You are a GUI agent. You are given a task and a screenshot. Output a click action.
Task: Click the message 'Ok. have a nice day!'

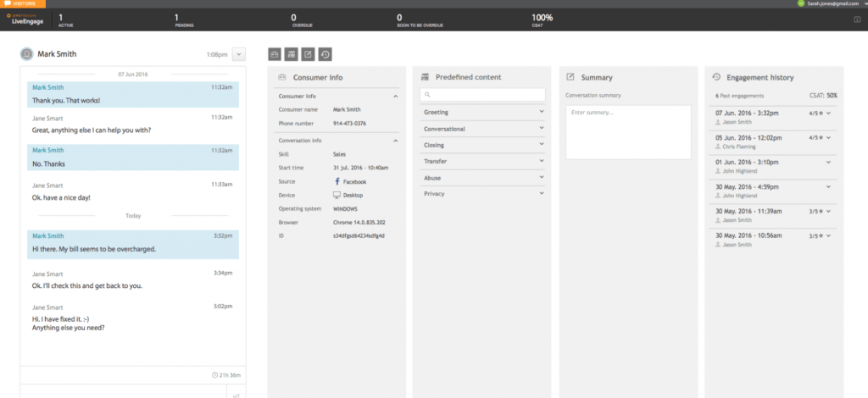61,197
